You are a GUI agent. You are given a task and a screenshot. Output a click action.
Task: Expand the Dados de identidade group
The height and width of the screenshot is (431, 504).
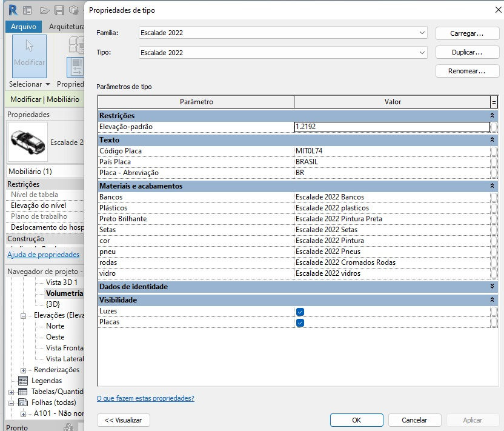492,286
